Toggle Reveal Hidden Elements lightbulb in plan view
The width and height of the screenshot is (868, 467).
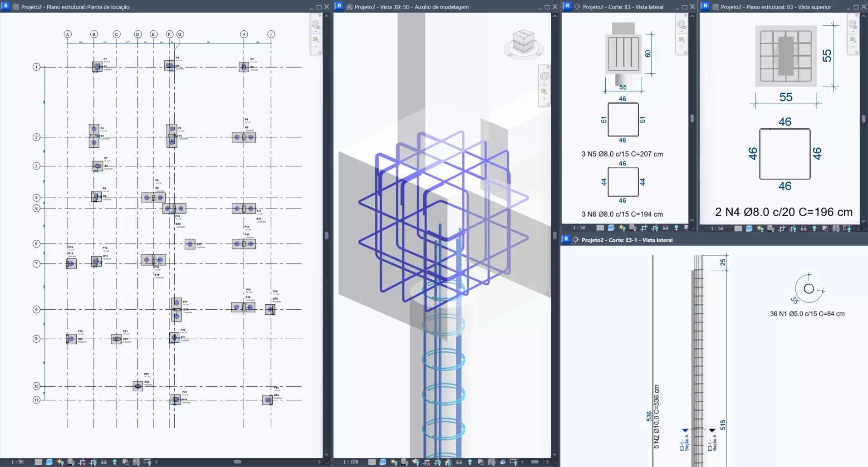point(115,462)
